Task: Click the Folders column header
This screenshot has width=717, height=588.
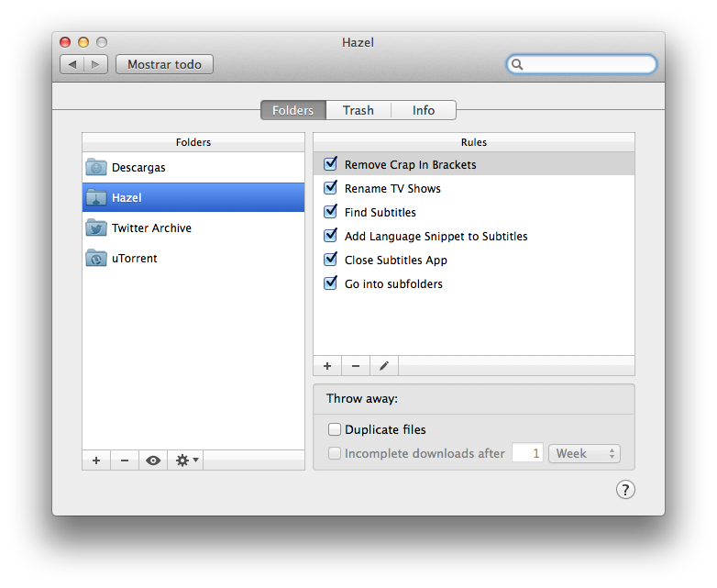Action: coord(193,142)
